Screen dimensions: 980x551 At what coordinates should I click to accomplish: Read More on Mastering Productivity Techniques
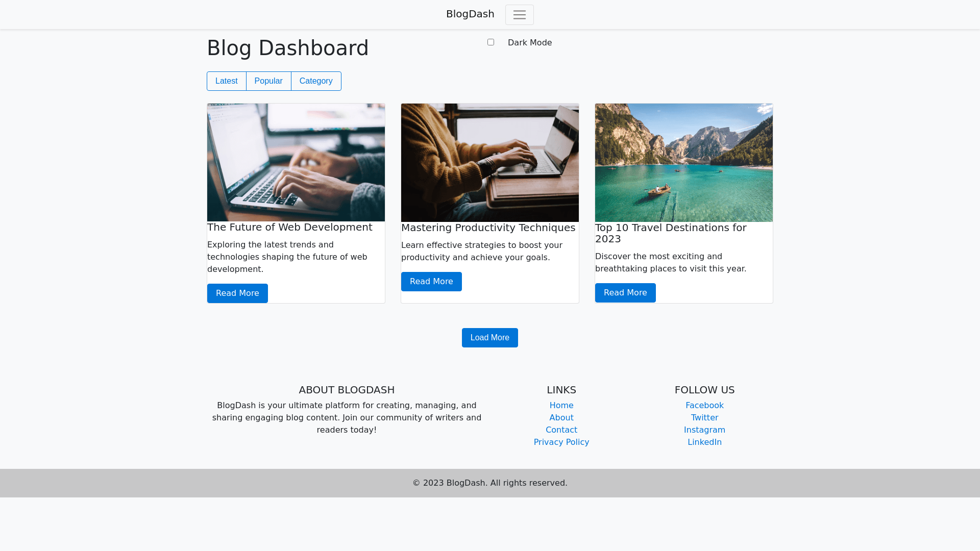point(431,282)
